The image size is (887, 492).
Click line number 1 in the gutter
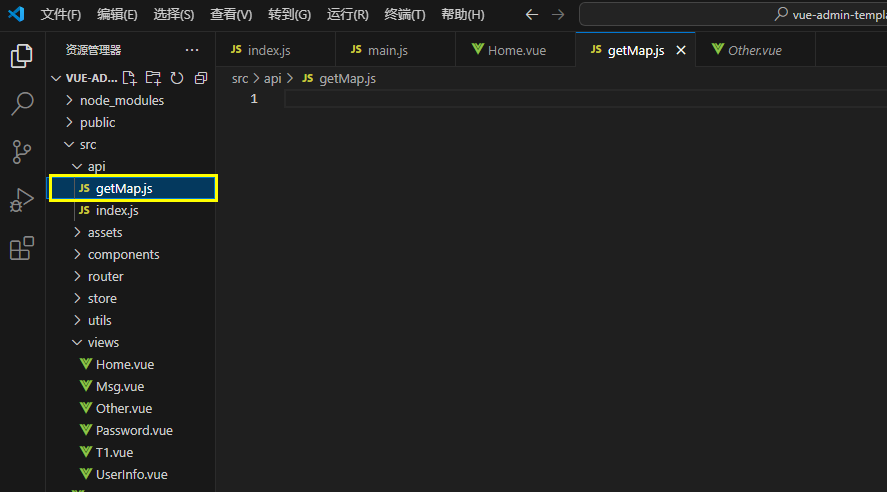click(x=254, y=99)
